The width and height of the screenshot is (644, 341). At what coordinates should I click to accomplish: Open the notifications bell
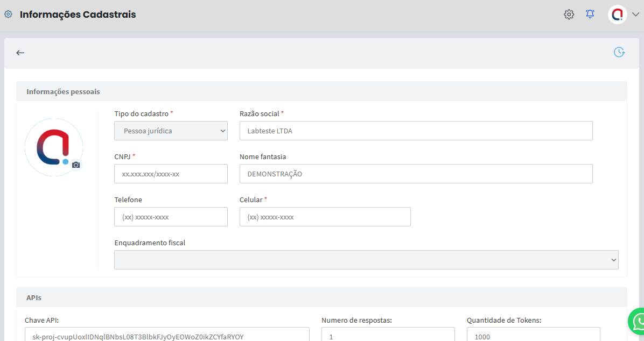(590, 15)
